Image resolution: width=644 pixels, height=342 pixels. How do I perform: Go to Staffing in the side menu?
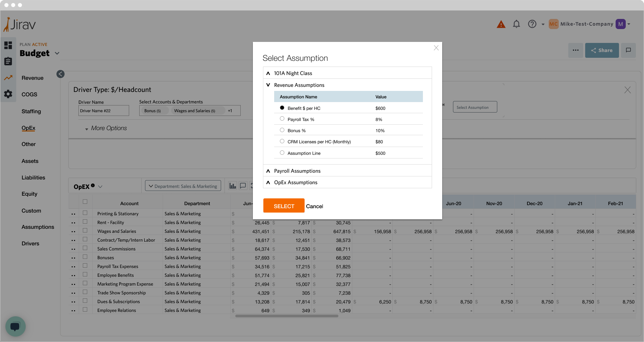pos(31,112)
